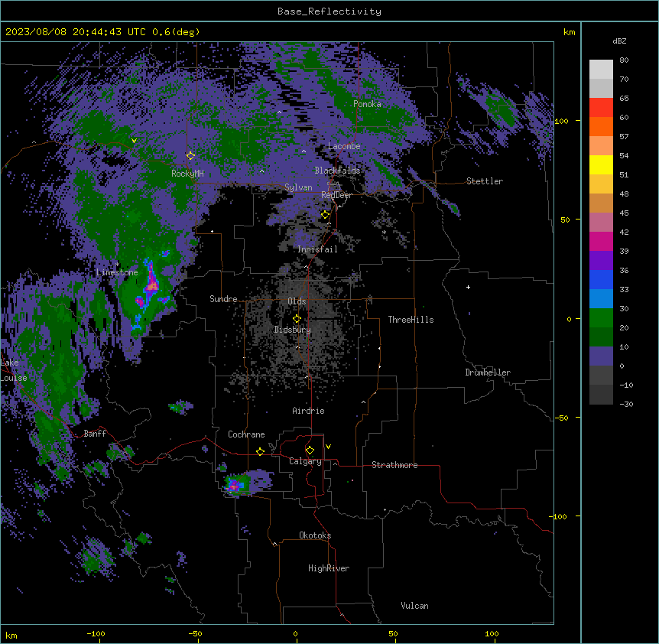The image size is (659, 644).
Task: Click the Ponoka city label
Action: click(x=367, y=104)
